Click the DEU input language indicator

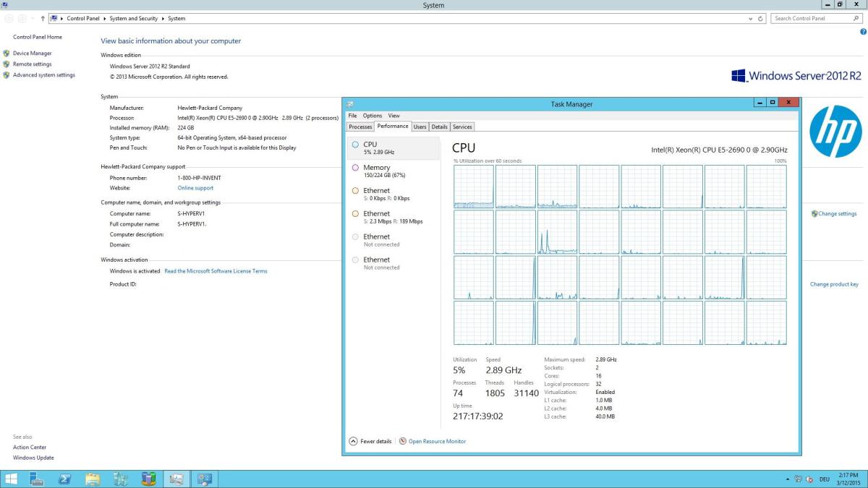click(x=824, y=479)
